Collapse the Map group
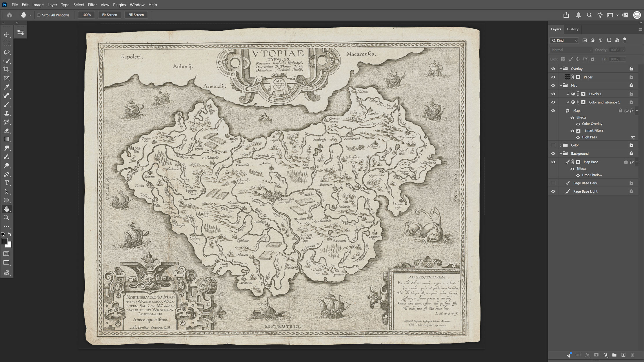The height and width of the screenshot is (362, 644). coord(561,86)
